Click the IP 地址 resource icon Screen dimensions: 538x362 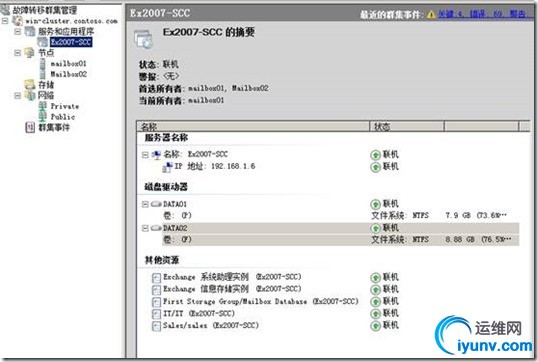167,167
